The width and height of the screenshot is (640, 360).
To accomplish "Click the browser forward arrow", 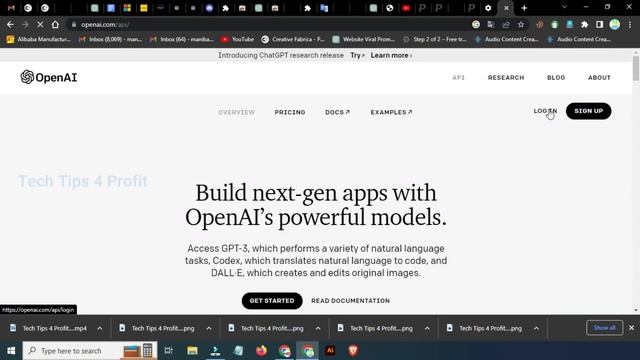I will coord(25,24).
